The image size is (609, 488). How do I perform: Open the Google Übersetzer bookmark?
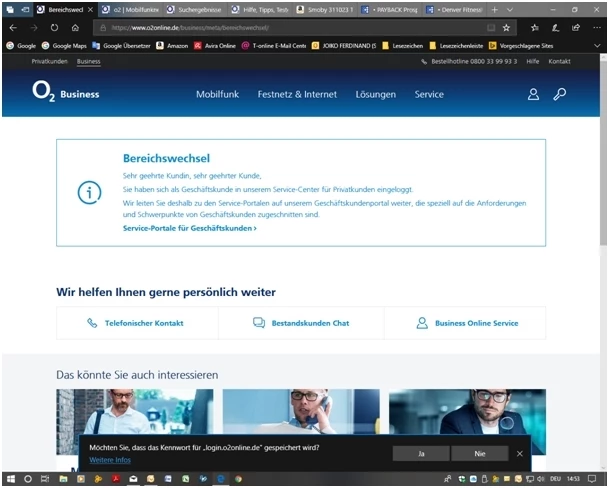[121, 46]
